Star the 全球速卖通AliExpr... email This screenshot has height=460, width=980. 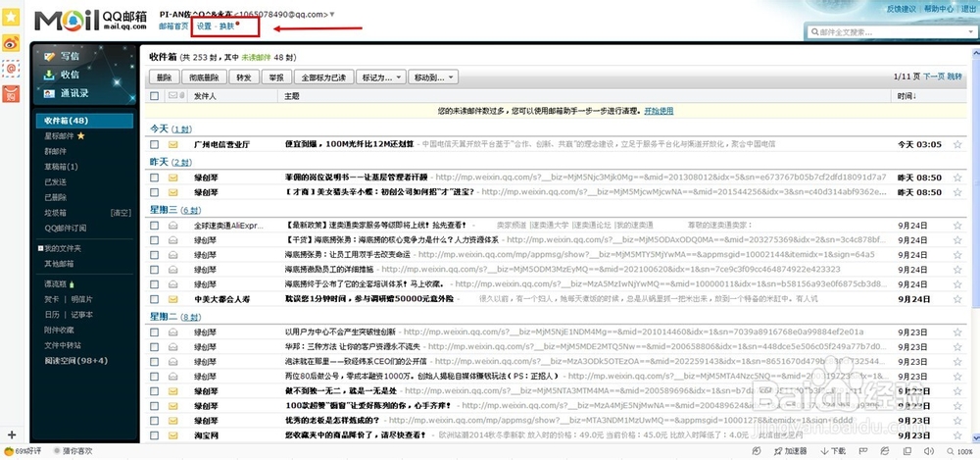tap(956, 226)
